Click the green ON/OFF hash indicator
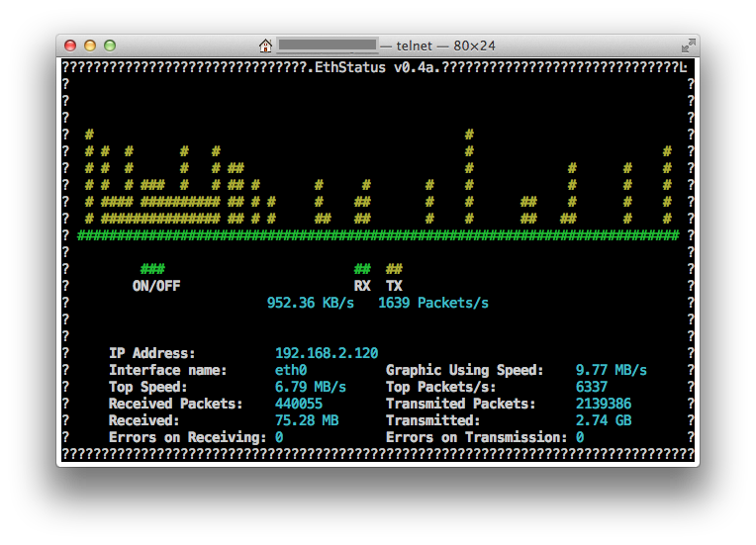This screenshot has width=756, height=545. [152, 269]
